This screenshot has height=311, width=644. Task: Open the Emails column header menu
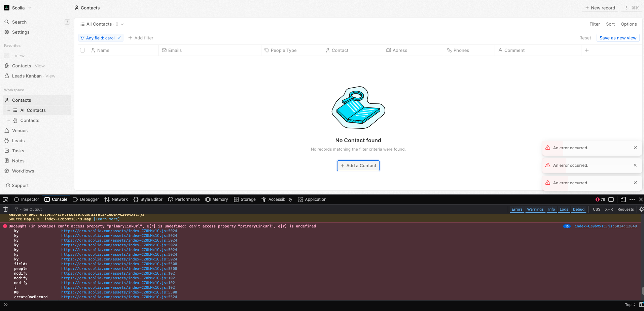(x=210, y=50)
